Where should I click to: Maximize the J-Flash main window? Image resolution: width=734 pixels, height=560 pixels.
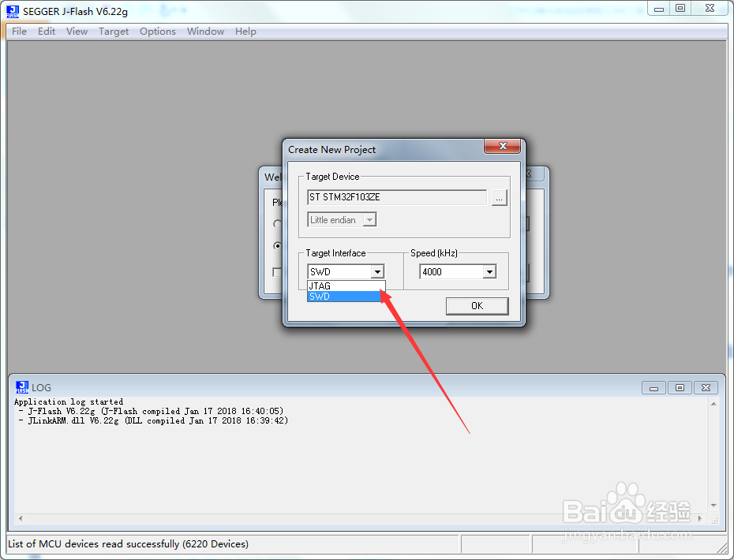[x=680, y=9]
